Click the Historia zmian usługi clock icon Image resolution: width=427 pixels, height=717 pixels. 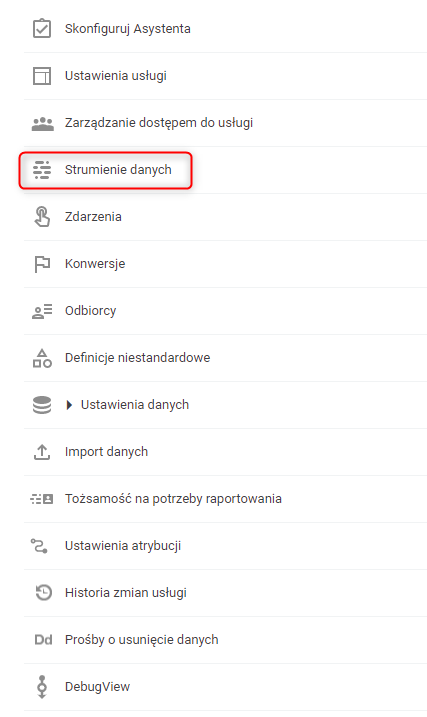click(x=43, y=593)
